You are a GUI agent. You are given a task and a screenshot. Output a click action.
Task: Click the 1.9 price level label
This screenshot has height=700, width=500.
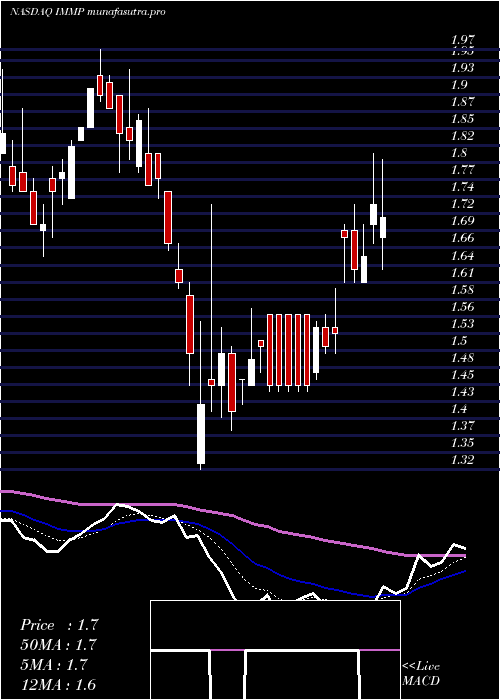click(460, 85)
